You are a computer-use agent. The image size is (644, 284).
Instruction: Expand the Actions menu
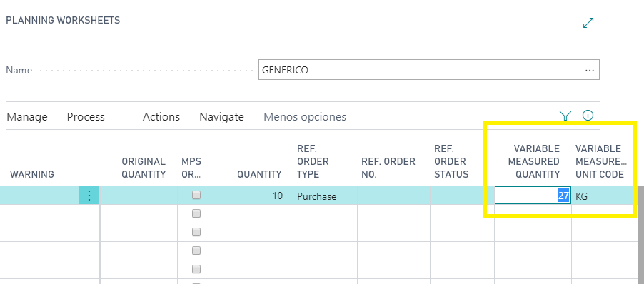(x=161, y=117)
